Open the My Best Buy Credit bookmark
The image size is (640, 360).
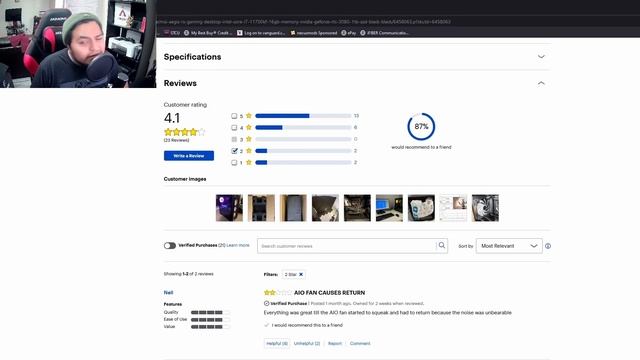tap(208, 33)
